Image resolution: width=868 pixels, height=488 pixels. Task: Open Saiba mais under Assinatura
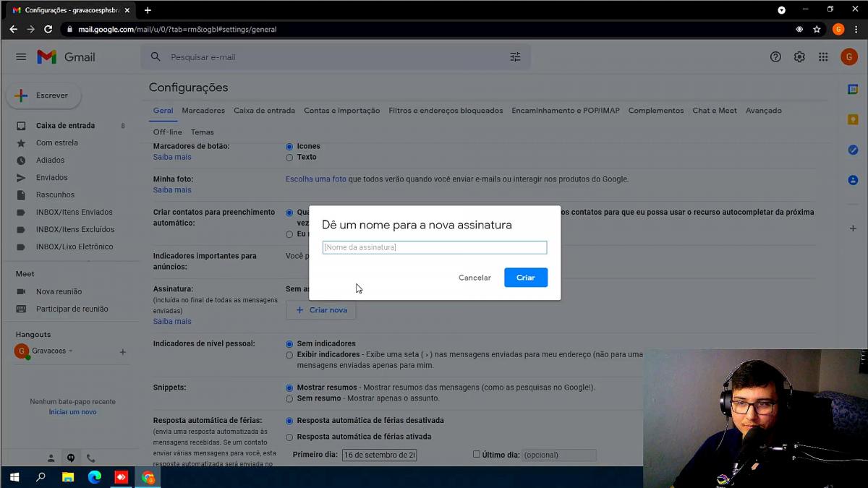pyautogui.click(x=172, y=322)
